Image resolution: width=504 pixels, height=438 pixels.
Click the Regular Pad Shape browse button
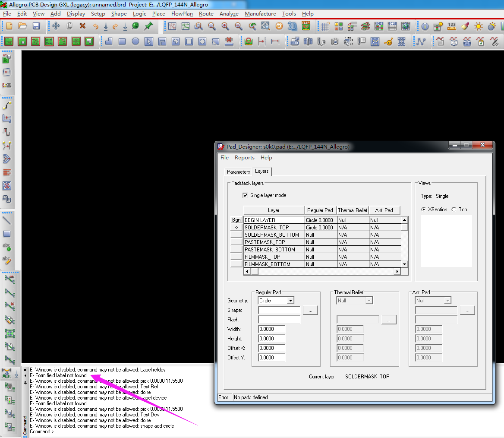[x=310, y=310]
